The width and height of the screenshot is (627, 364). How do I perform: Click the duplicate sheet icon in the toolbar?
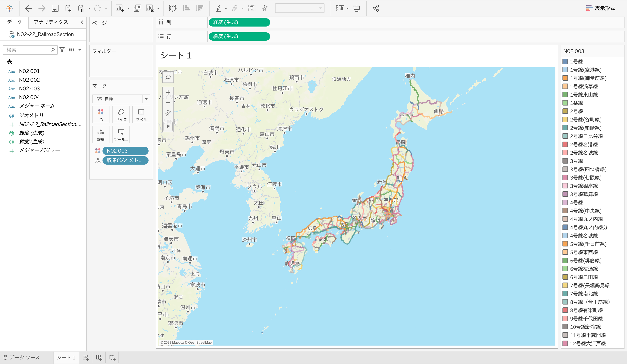click(137, 8)
